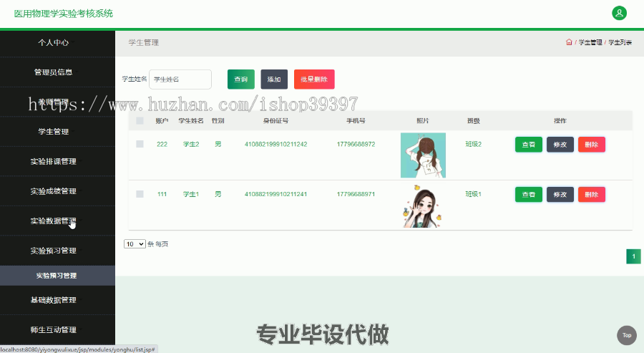Viewport: 644px width, 353px height.
Task: Click 学生管理 link in breadcrumb
Action: pos(590,42)
